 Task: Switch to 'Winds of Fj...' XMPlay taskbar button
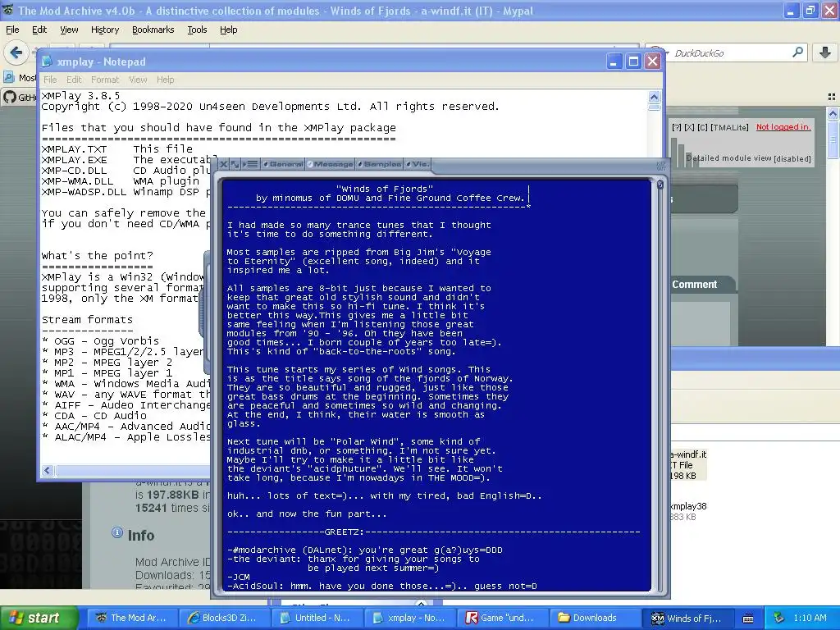[x=687, y=618]
